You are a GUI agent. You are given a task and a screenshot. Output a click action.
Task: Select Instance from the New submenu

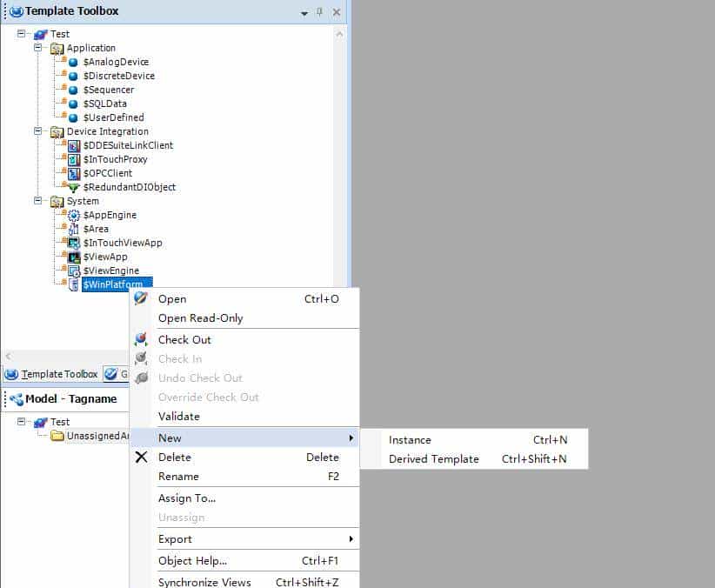coord(410,439)
